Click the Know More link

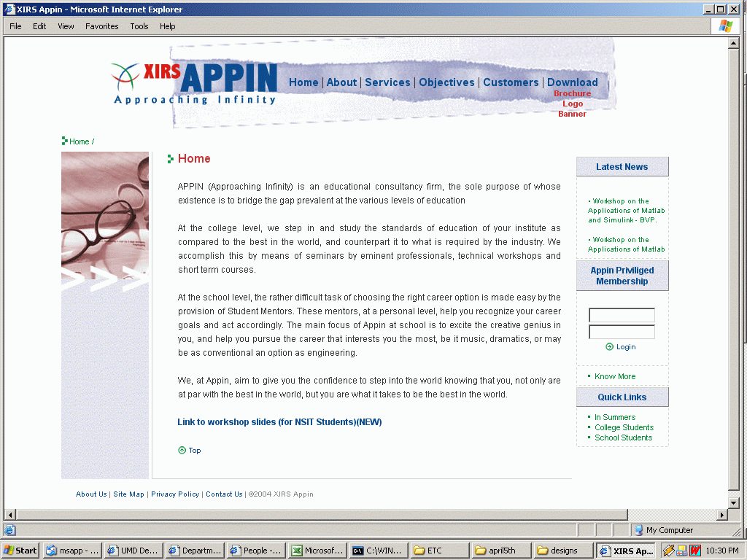614,376
